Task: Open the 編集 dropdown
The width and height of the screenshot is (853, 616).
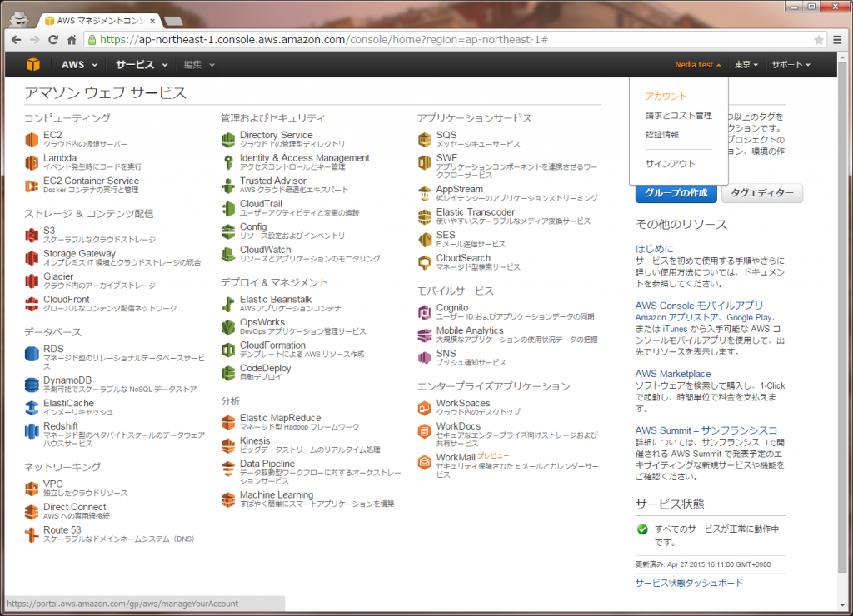Action: coord(199,65)
